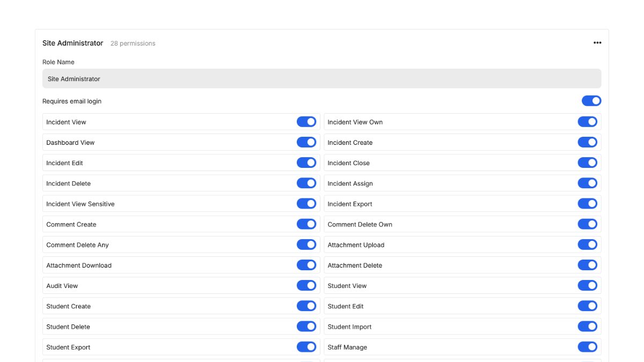Toggle Incident Close permission off
This screenshot has width=644, height=362.
click(x=587, y=162)
